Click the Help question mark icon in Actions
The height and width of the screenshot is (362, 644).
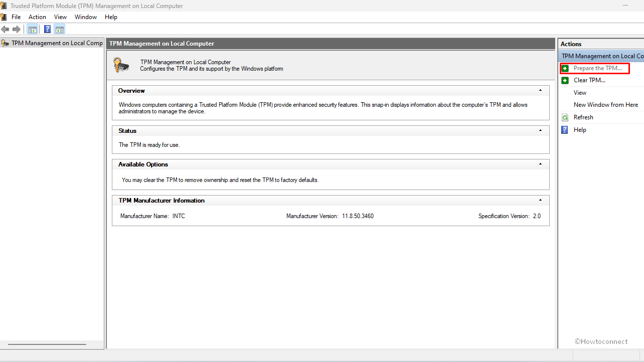pos(565,130)
